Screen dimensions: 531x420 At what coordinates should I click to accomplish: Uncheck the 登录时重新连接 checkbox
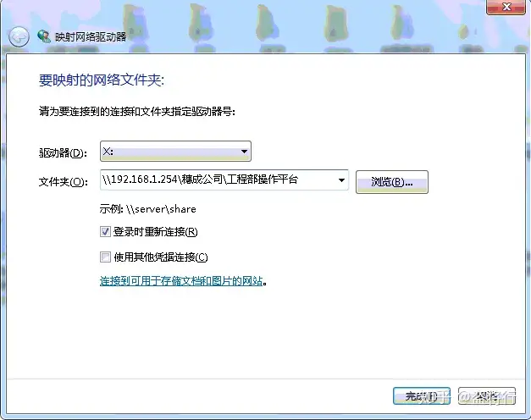point(105,232)
